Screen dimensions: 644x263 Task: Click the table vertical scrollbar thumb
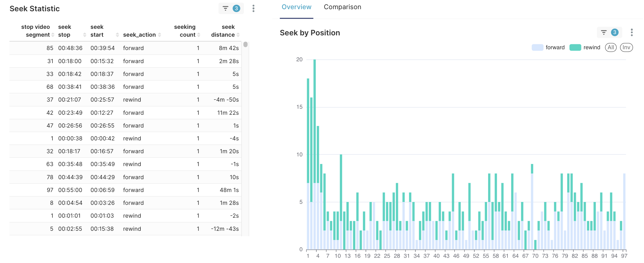(x=245, y=45)
